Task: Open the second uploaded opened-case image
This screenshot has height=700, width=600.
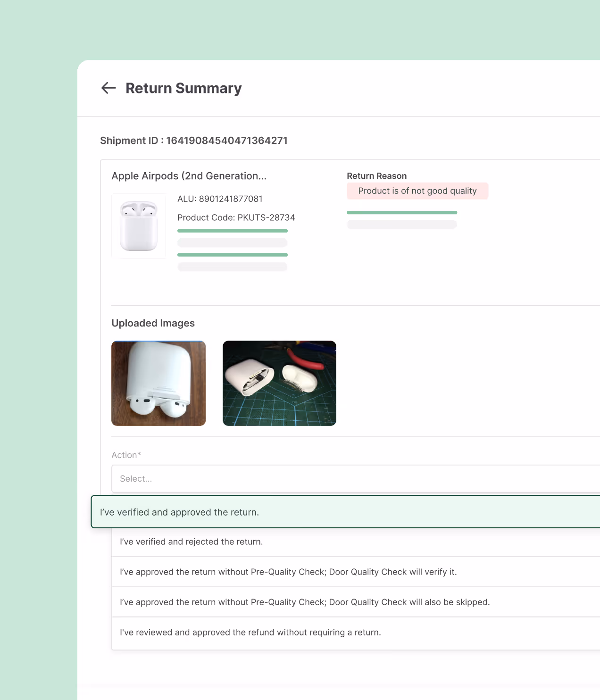Action: (x=279, y=383)
